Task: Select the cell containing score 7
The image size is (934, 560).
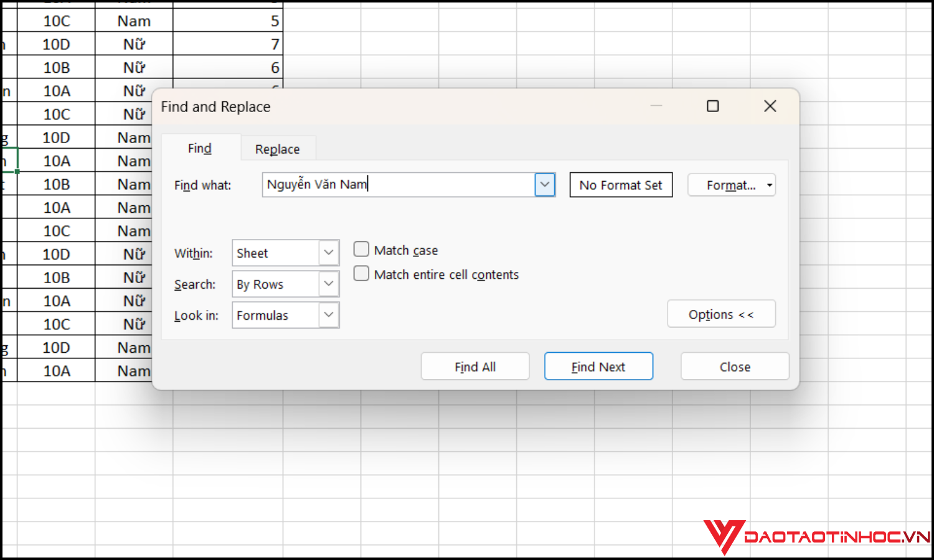Action: point(228,44)
